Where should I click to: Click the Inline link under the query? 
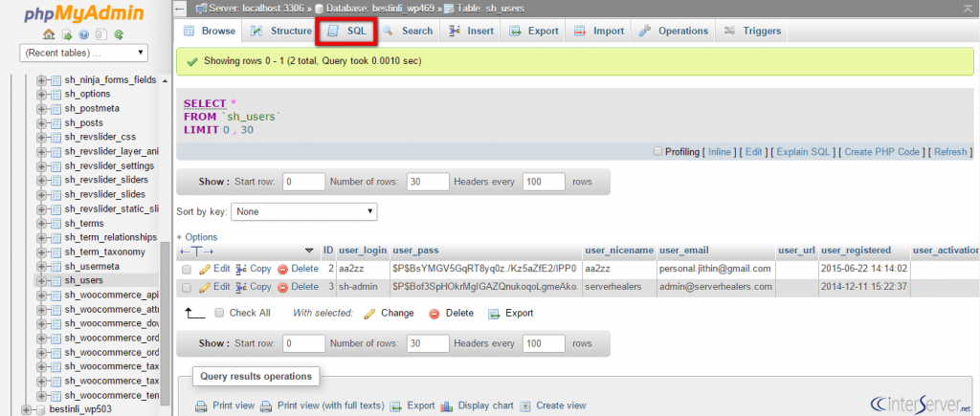click(x=720, y=152)
